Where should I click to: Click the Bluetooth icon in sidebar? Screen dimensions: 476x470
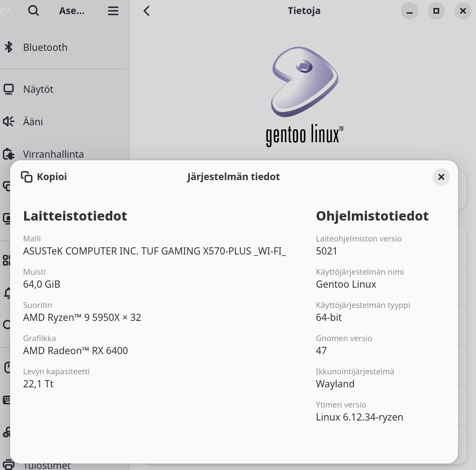pos(9,47)
